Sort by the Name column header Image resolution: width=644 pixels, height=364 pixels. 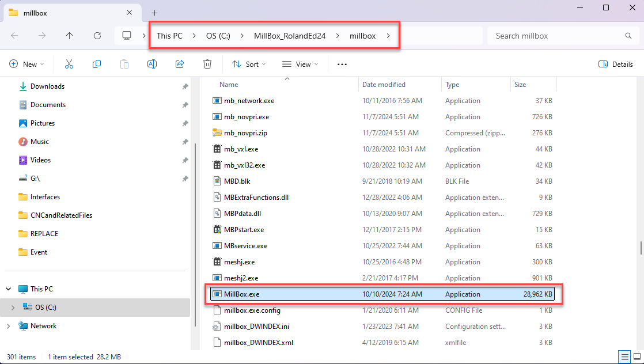(229, 85)
